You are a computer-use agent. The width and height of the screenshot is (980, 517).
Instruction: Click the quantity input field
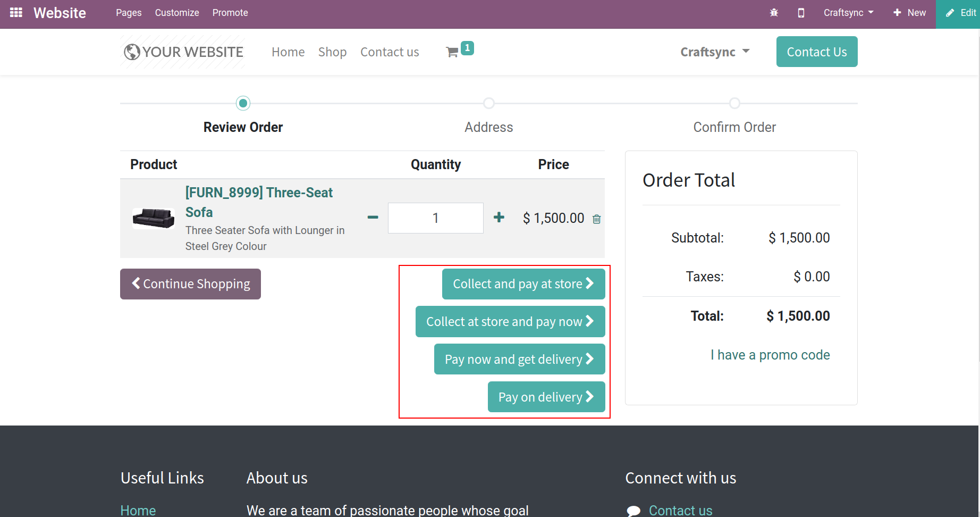point(435,218)
